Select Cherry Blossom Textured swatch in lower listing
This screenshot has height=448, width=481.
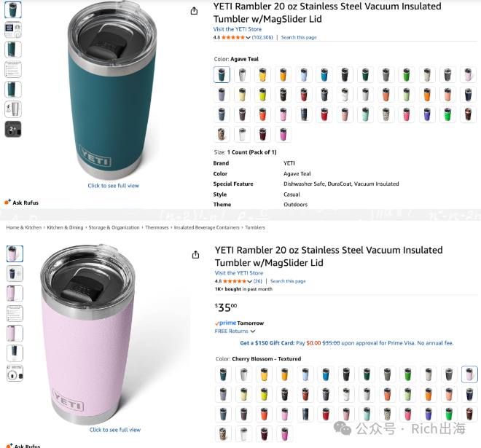tap(469, 374)
